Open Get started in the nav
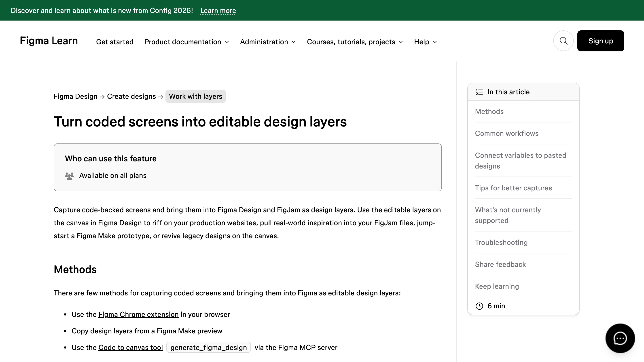644x362 pixels. (115, 42)
